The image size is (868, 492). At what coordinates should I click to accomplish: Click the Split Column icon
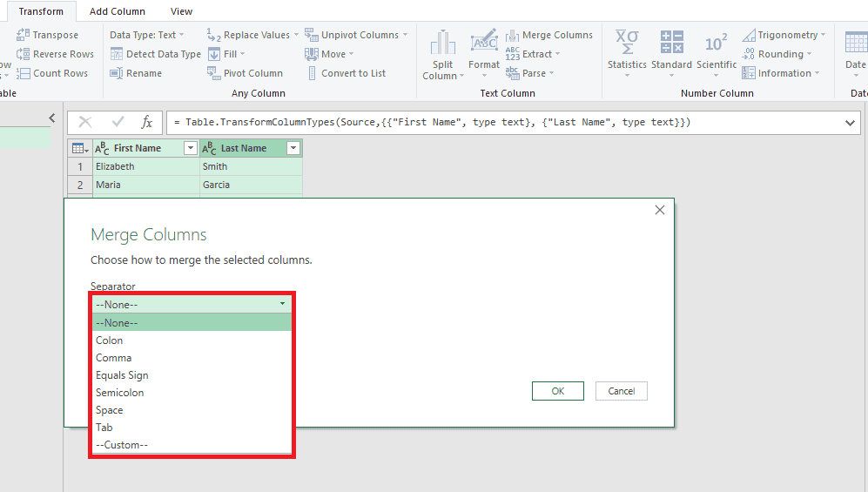click(443, 43)
